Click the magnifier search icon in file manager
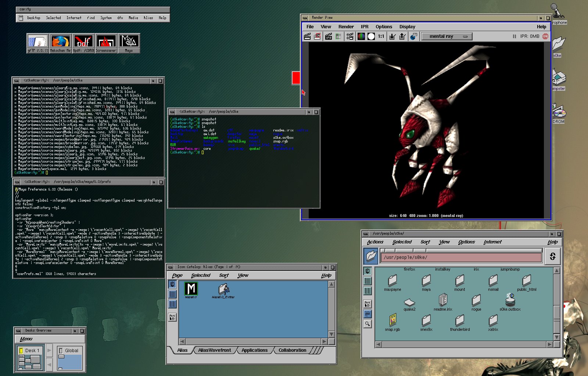This screenshot has height=376, width=588. (367, 324)
